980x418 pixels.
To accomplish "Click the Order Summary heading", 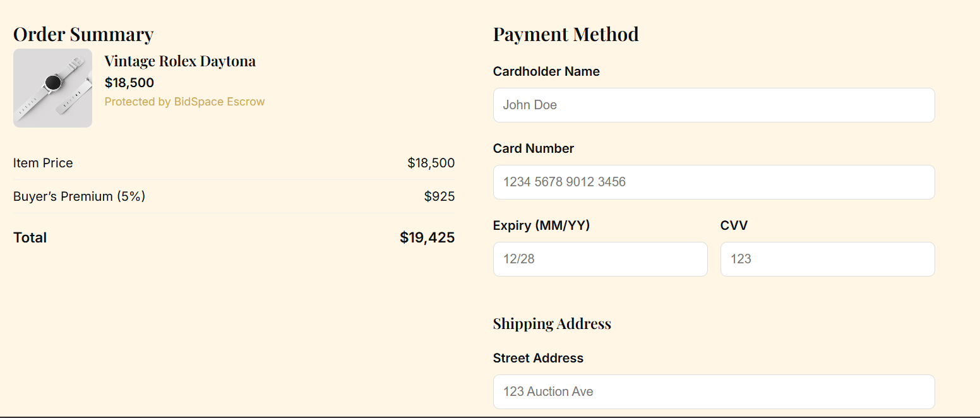I will pos(83,34).
